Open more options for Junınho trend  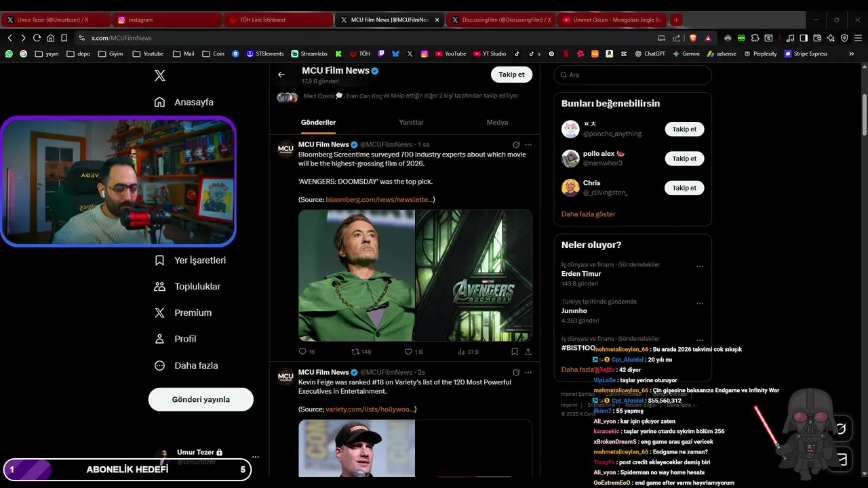pyautogui.click(x=700, y=304)
